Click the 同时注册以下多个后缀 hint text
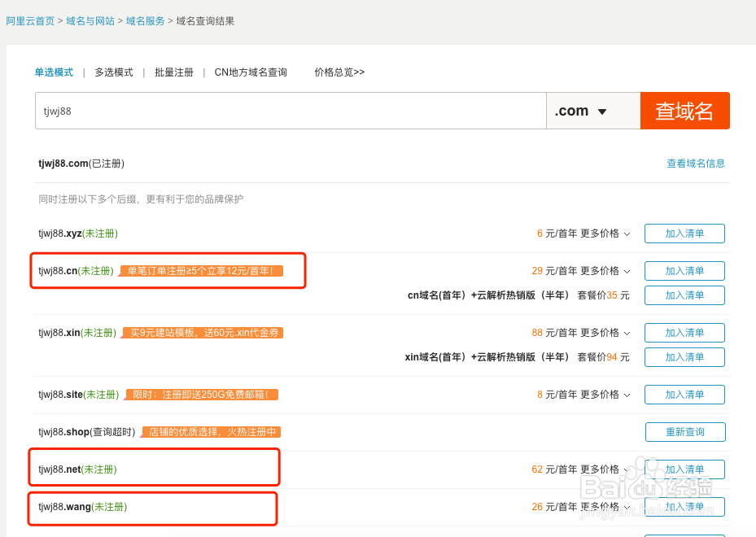This screenshot has width=756, height=537. [x=141, y=199]
